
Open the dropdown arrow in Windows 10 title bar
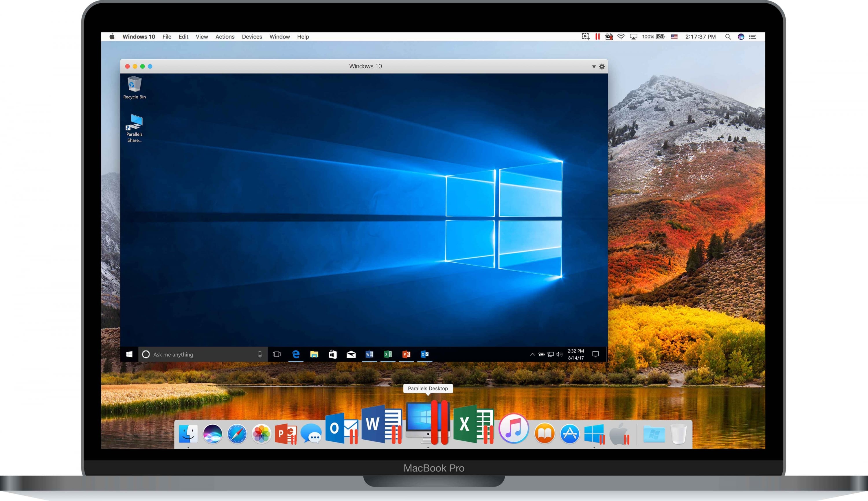pos(594,67)
